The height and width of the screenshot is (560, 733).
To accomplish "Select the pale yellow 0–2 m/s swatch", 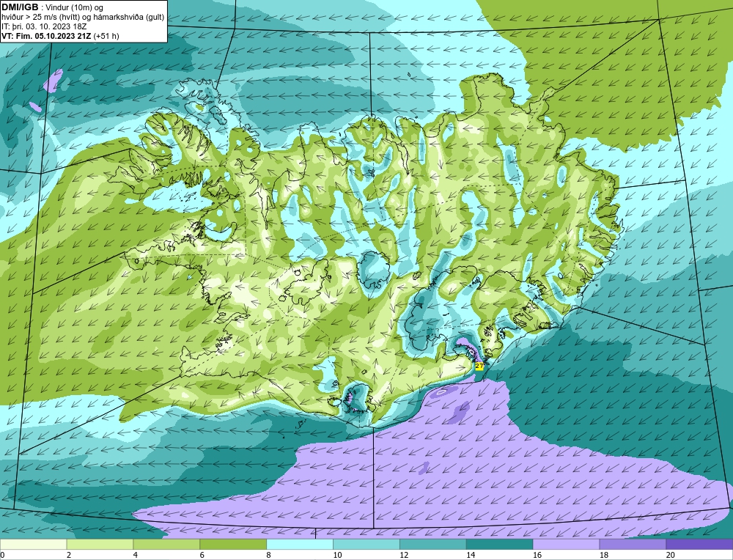I will coord(33,544).
